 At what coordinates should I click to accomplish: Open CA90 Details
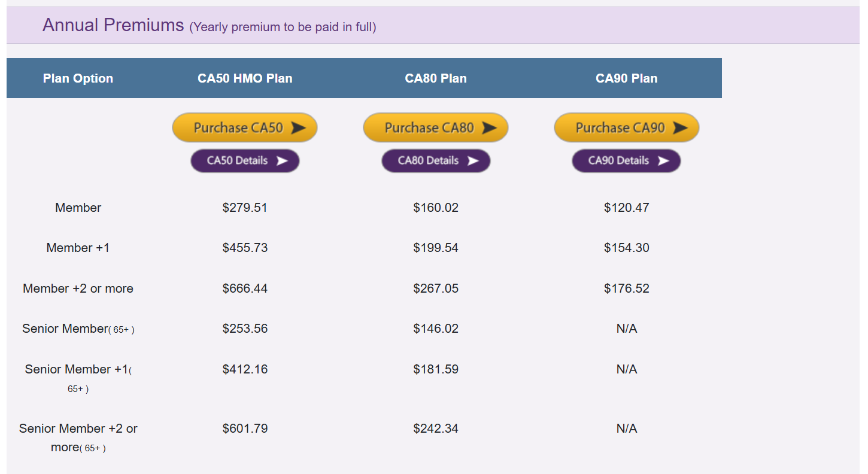[627, 160]
